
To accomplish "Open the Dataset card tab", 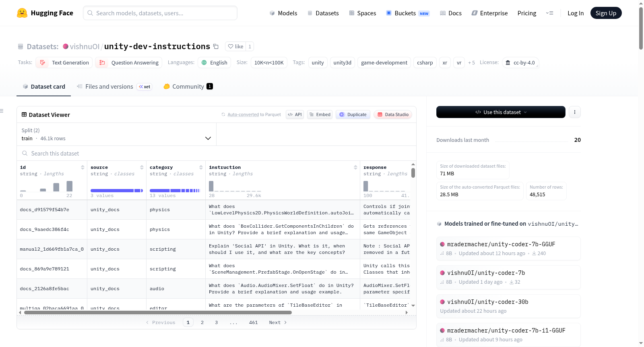I will tap(43, 87).
